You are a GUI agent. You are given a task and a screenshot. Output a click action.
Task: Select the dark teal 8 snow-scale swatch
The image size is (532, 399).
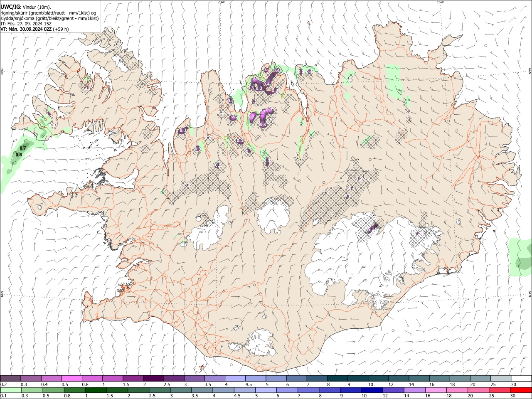pos(337,379)
